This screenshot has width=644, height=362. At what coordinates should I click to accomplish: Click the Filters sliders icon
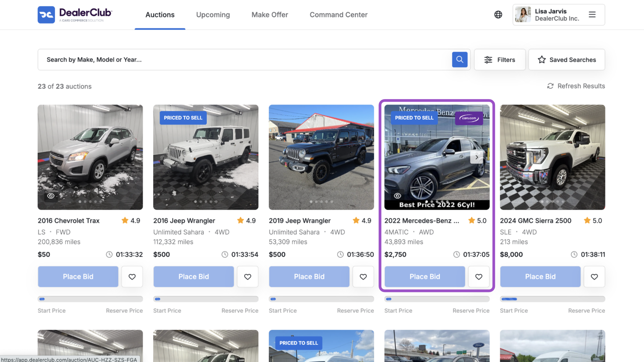(x=488, y=60)
